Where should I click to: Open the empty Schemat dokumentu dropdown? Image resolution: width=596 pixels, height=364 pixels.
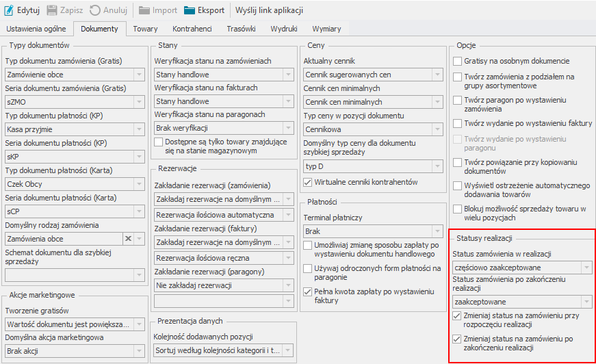139,274
